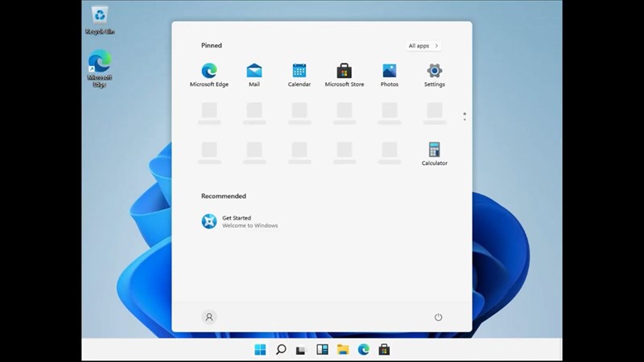Show Task View from the taskbar
The image size is (644, 362).
tap(301, 349)
